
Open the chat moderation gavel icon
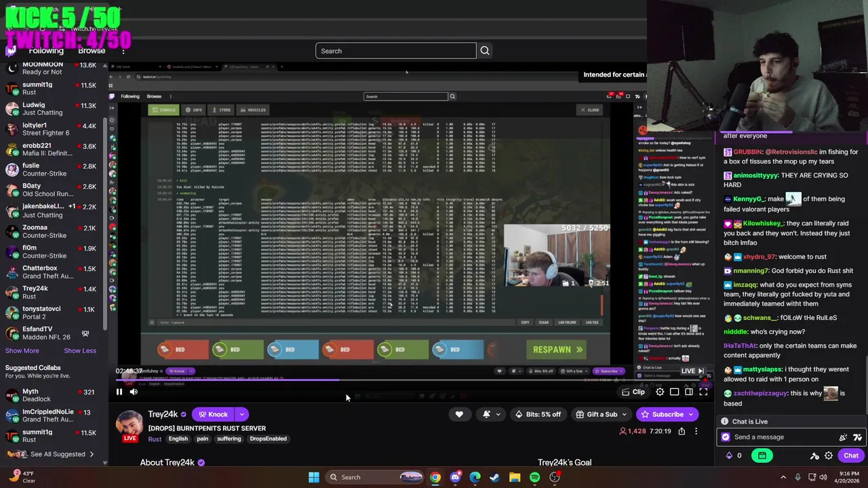tap(814, 456)
